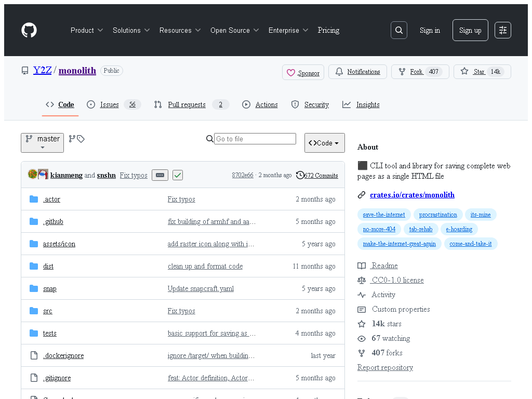532x399 pixels.
Task: Click the folder icon for snap
Action: click(x=34, y=288)
